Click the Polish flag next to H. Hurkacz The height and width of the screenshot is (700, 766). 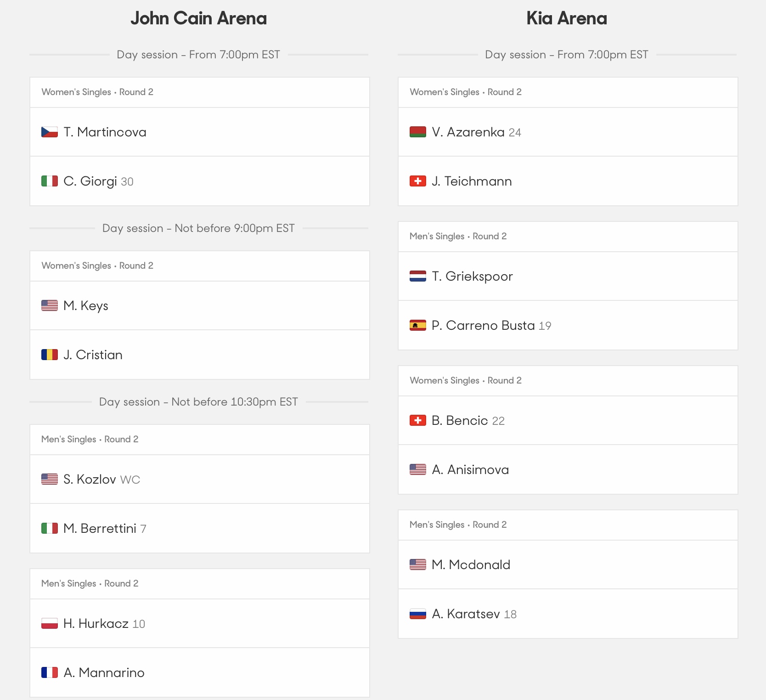50,623
